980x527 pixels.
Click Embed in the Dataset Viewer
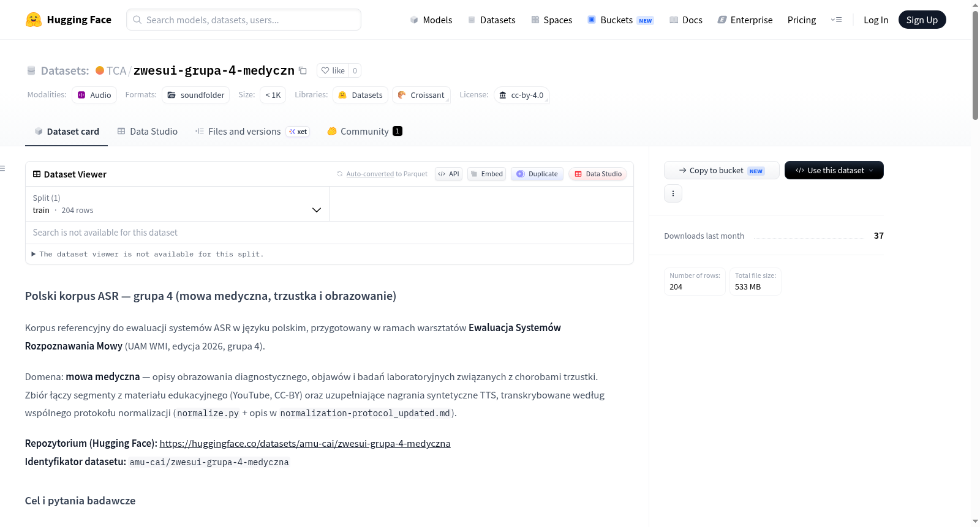(486, 174)
